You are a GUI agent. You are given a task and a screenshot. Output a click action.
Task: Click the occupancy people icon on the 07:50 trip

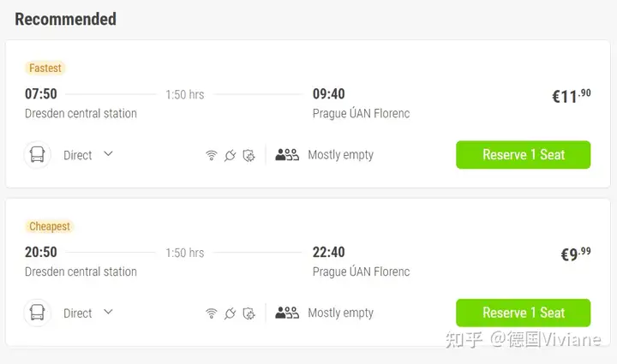(287, 155)
